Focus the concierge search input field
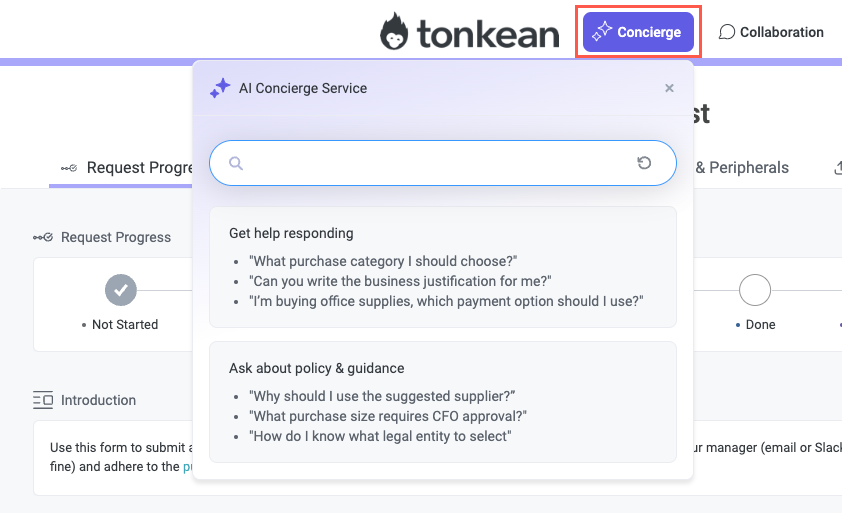The image size is (842, 513). [x=442, y=163]
